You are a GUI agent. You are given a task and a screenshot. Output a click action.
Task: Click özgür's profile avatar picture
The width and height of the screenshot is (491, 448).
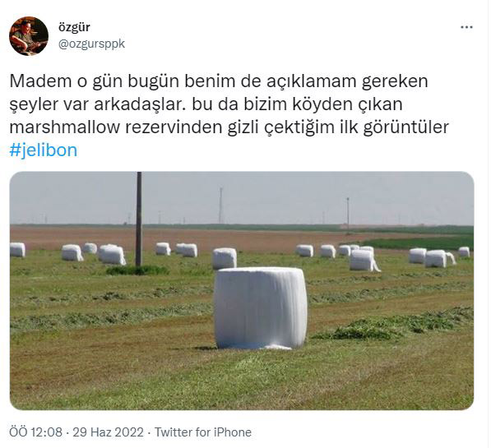pyautogui.click(x=29, y=36)
